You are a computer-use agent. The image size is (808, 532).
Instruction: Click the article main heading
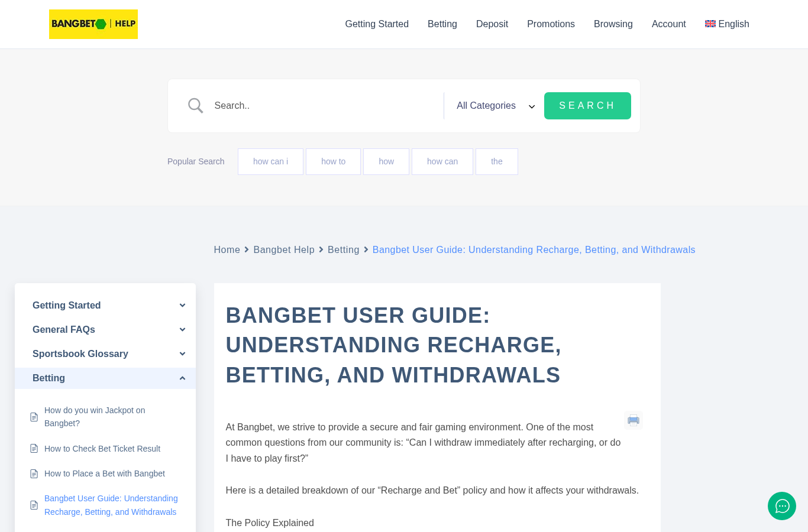coord(393,345)
